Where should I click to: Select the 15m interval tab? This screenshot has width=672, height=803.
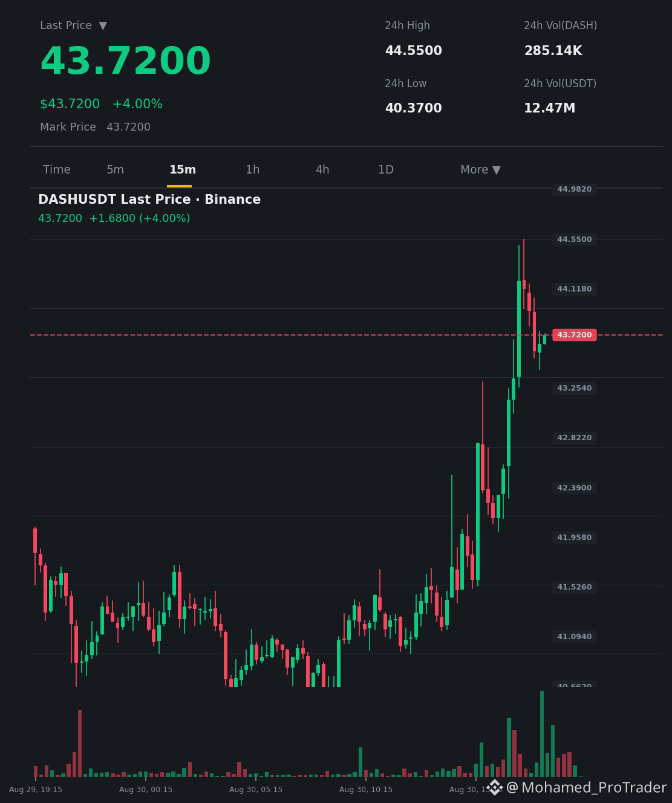(x=183, y=170)
